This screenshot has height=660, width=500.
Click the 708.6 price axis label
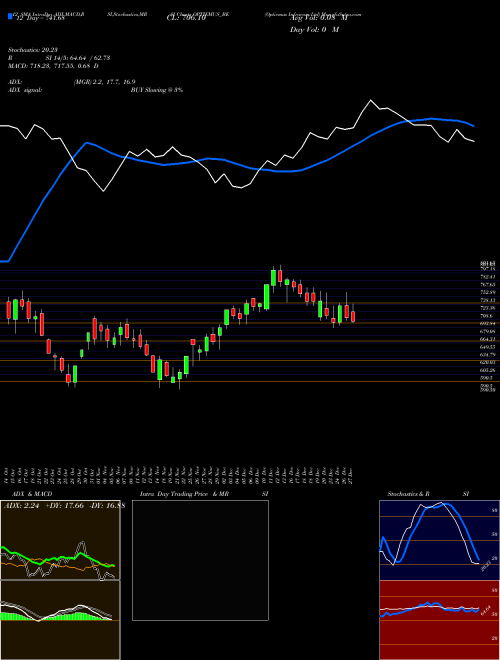(486, 316)
